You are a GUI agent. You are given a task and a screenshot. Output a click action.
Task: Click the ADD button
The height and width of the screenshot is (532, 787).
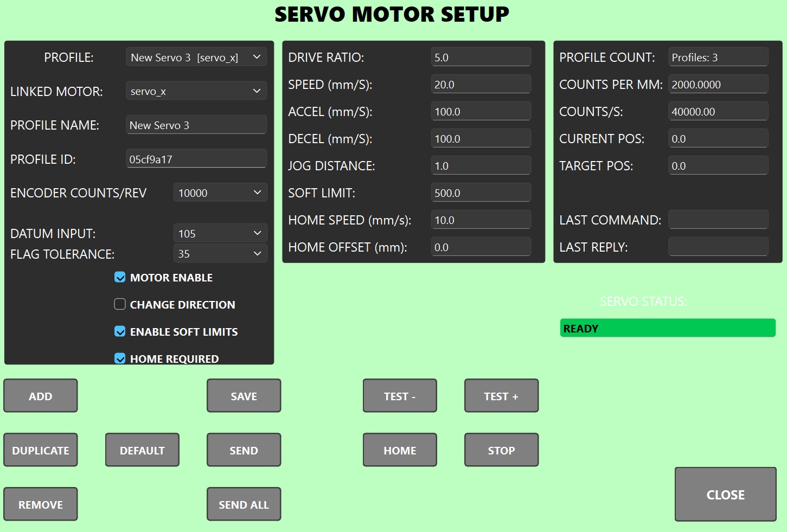[x=41, y=396]
